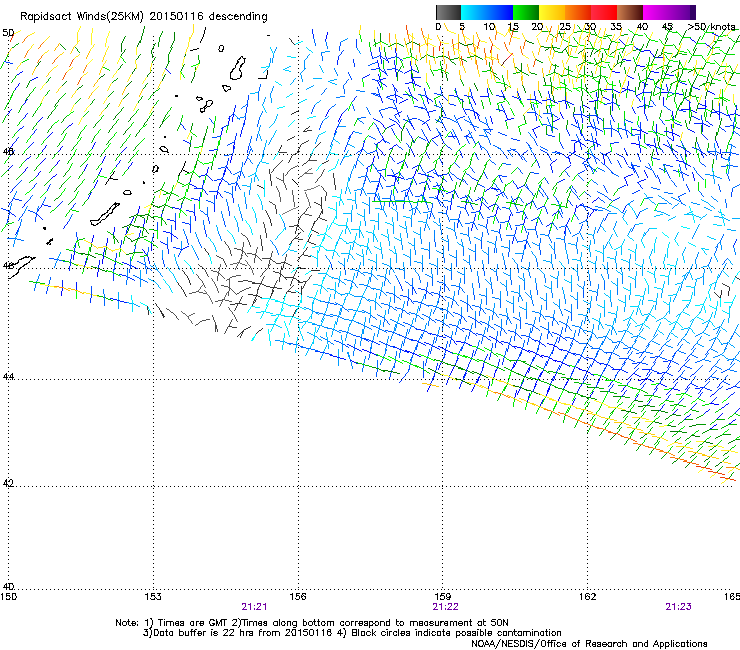Click the '35' legend scale label
Screen dimensions: 740x650
(616, 27)
